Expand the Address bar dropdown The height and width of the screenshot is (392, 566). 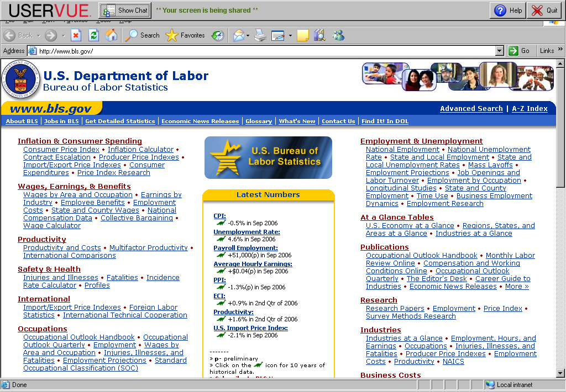click(500, 51)
